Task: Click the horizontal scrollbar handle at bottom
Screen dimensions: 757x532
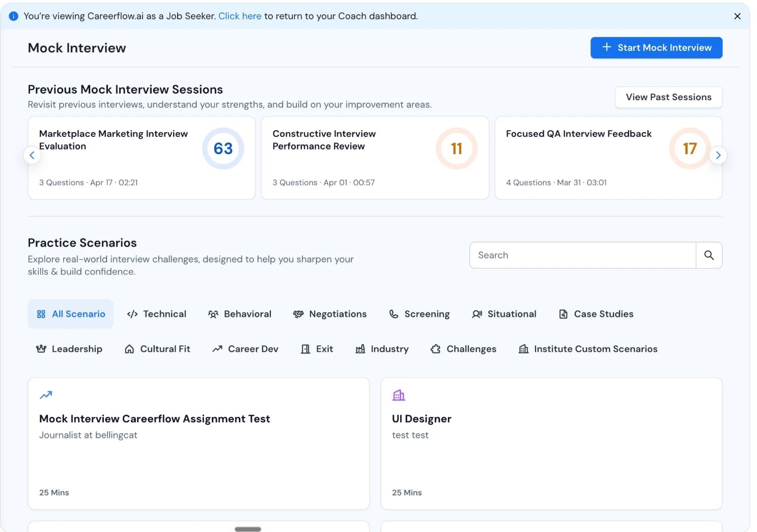Action: 248,529
